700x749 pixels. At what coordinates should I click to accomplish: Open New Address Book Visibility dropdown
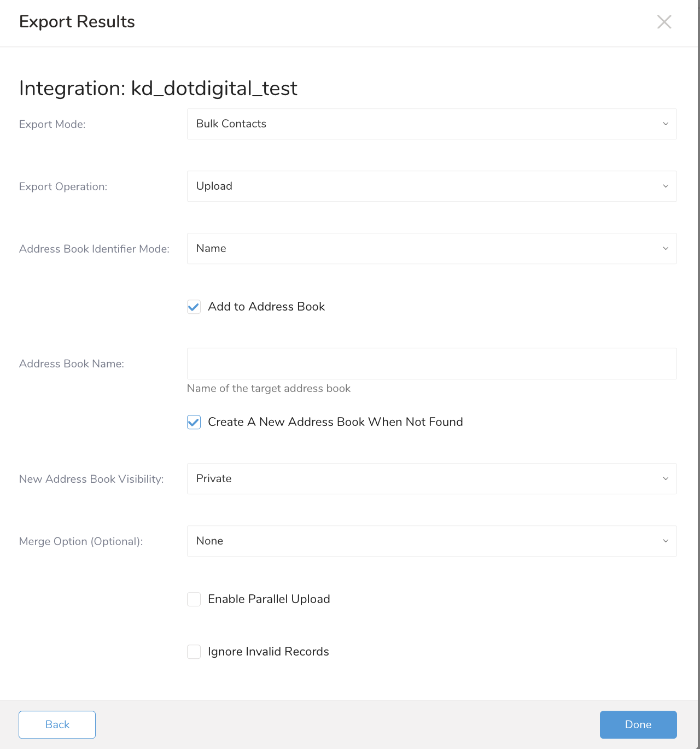pos(431,479)
